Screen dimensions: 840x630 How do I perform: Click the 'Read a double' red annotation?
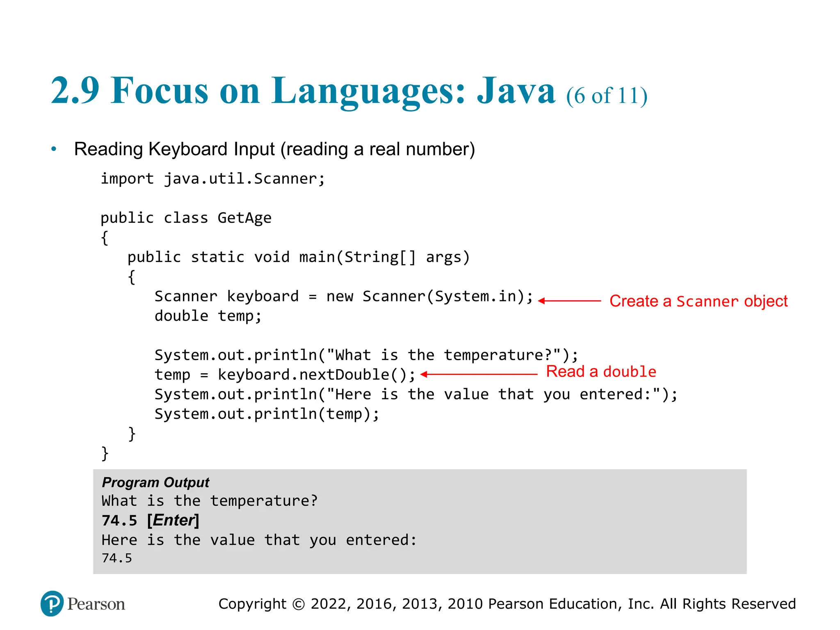click(601, 372)
